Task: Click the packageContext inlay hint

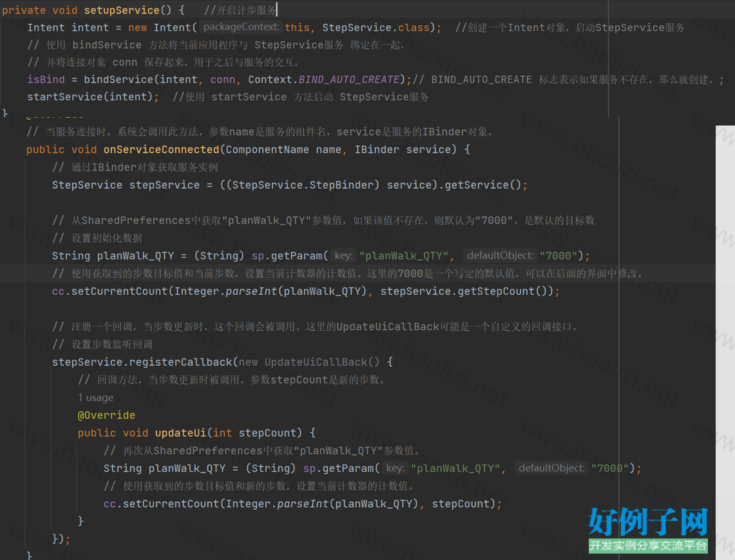Action: pos(240,28)
